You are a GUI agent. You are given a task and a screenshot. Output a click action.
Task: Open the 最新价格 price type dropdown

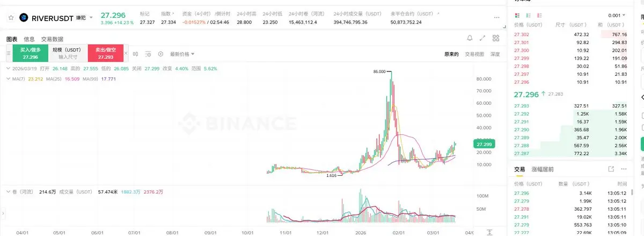[182, 54]
